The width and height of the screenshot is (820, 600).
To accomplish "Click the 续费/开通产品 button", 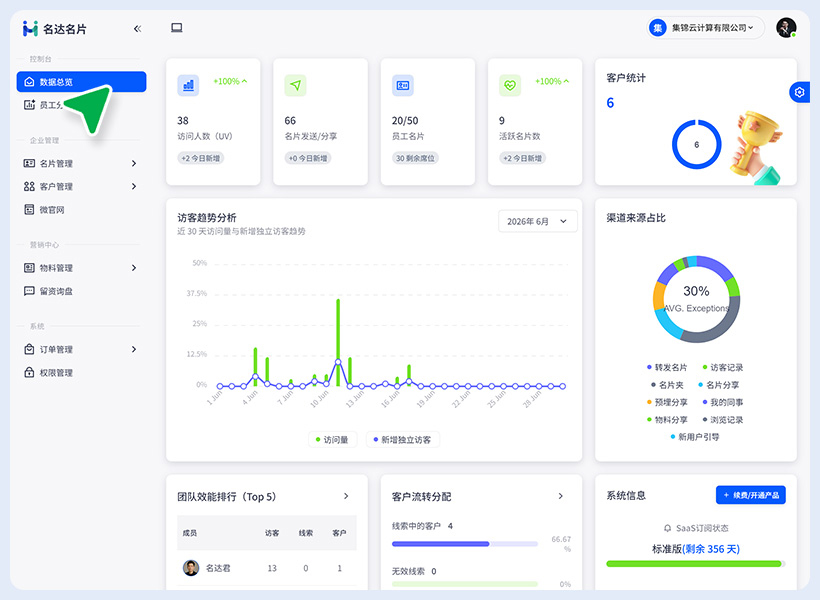I will (x=750, y=495).
